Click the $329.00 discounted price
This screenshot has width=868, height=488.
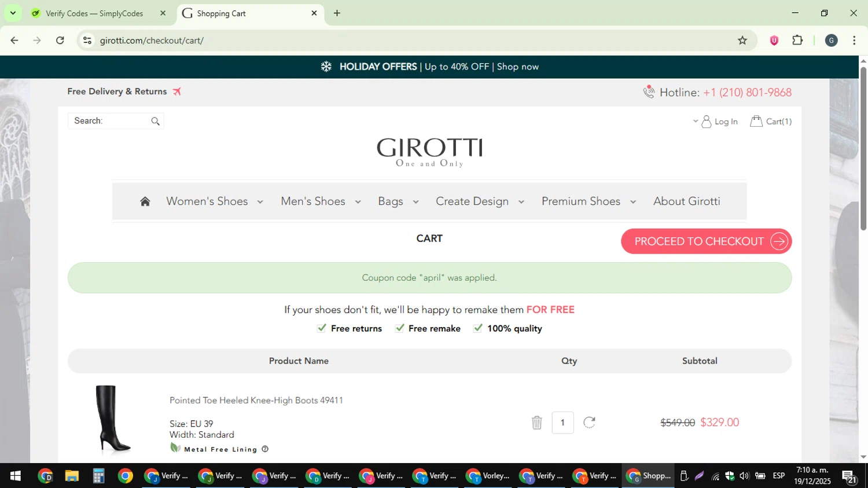coord(720,423)
